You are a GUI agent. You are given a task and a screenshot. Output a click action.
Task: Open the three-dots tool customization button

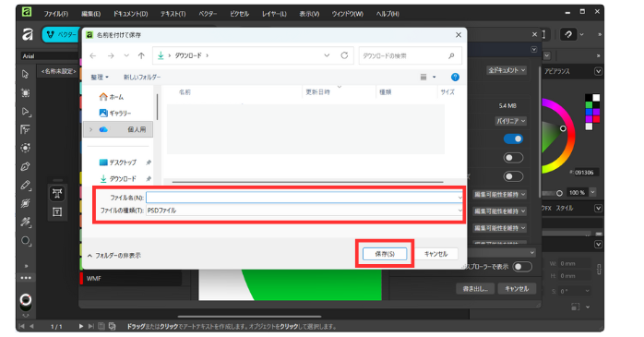(x=26, y=278)
